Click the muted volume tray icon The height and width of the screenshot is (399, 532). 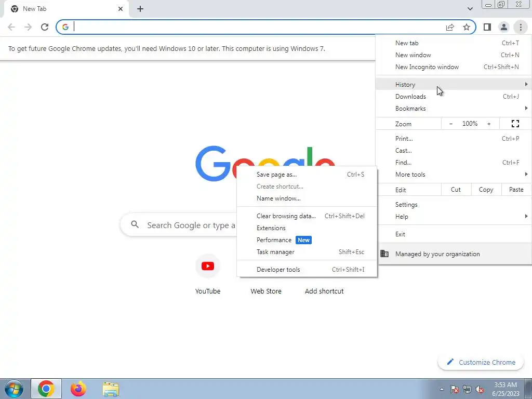coord(480,389)
